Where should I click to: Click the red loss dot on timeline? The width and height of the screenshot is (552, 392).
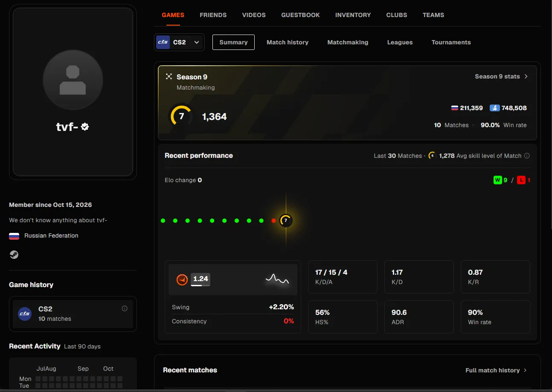coord(273,221)
